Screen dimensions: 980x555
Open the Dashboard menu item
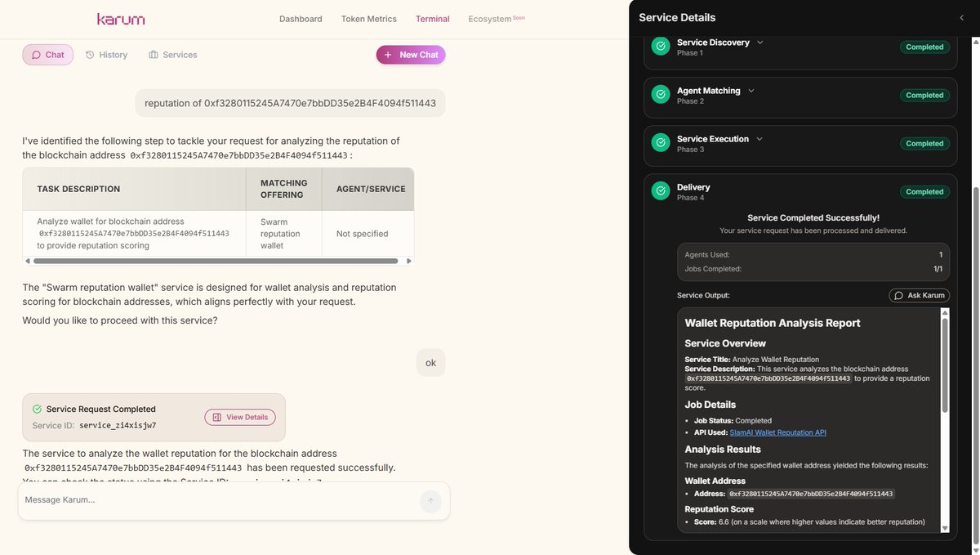(301, 18)
